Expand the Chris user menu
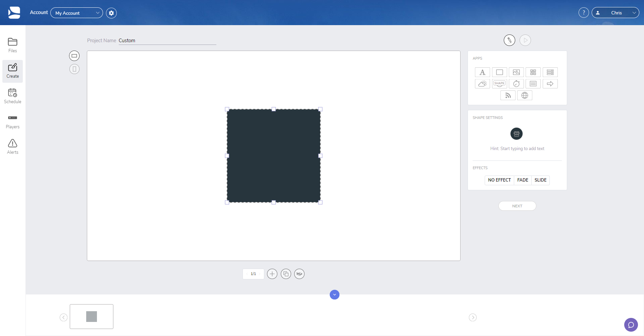 [x=615, y=13]
